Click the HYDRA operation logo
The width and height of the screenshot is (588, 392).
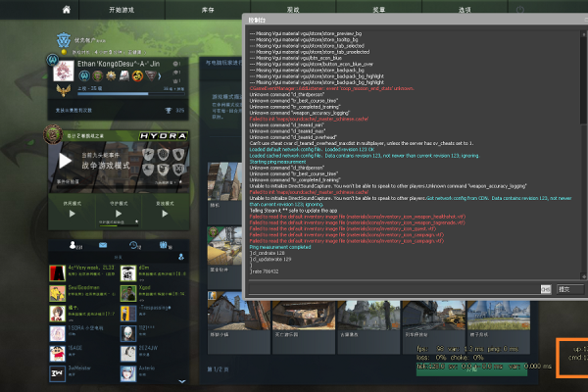point(163,136)
